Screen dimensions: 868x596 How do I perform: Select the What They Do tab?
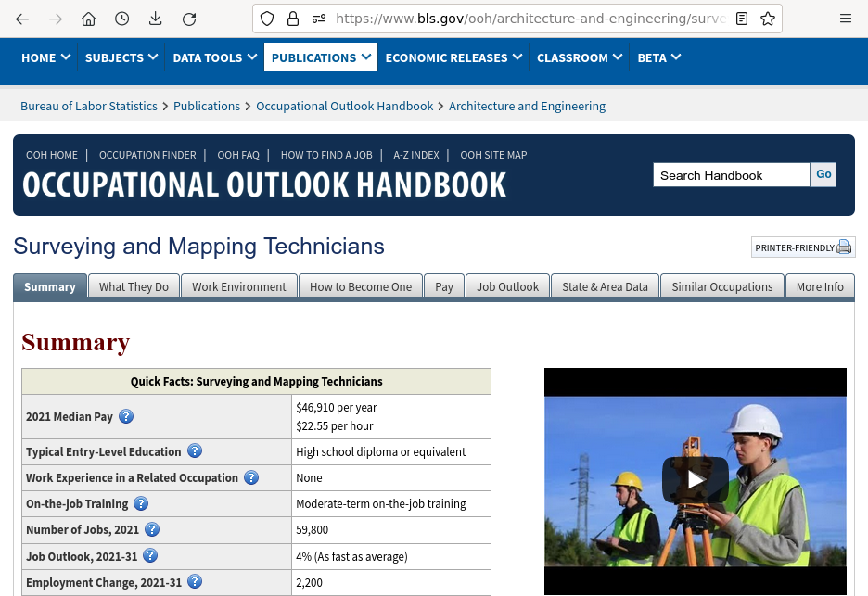coord(134,286)
